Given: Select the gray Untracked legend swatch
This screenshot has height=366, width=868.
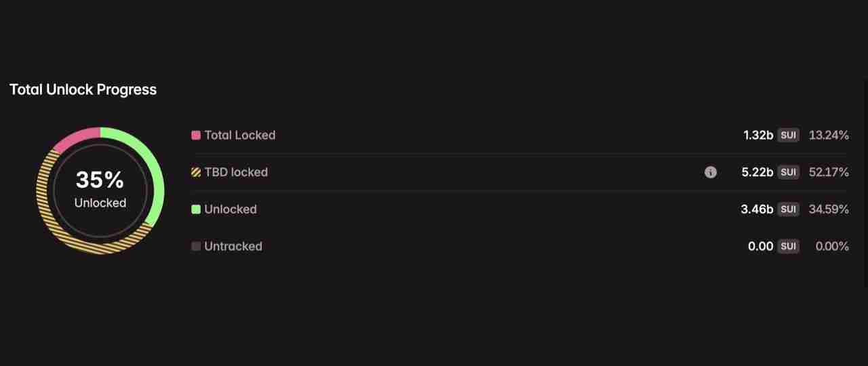Looking at the screenshot, I should (196, 247).
